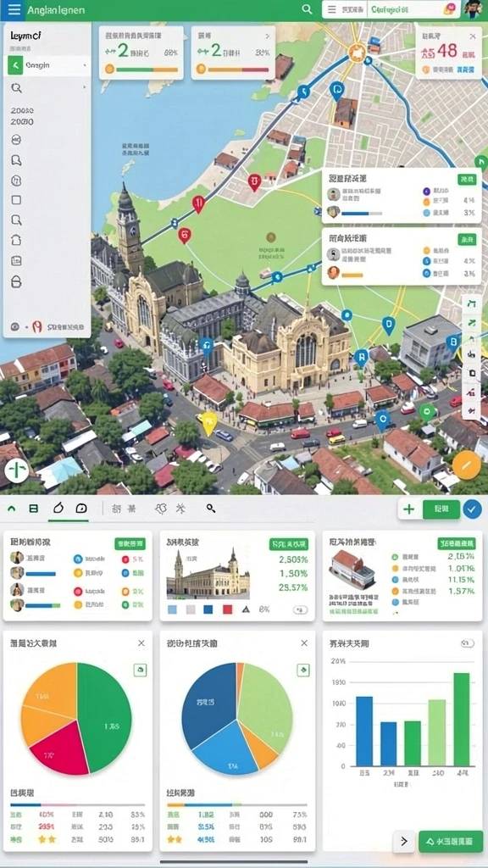The width and height of the screenshot is (488, 868).
Task: Click the square shape icon in the left sidebar
Action: pyautogui.click(x=16, y=200)
